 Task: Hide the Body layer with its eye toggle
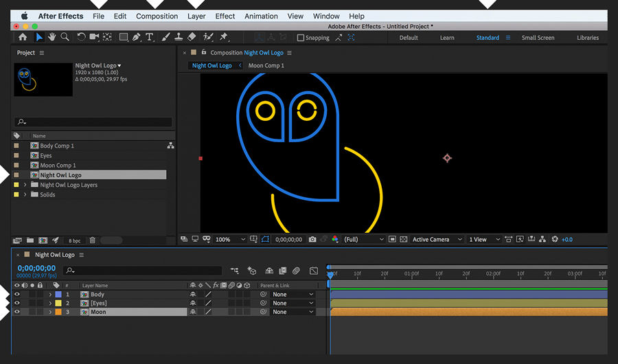click(x=17, y=295)
